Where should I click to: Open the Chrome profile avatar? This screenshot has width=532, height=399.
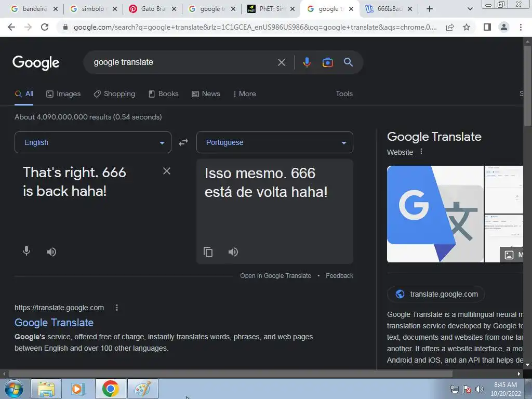pos(504,27)
